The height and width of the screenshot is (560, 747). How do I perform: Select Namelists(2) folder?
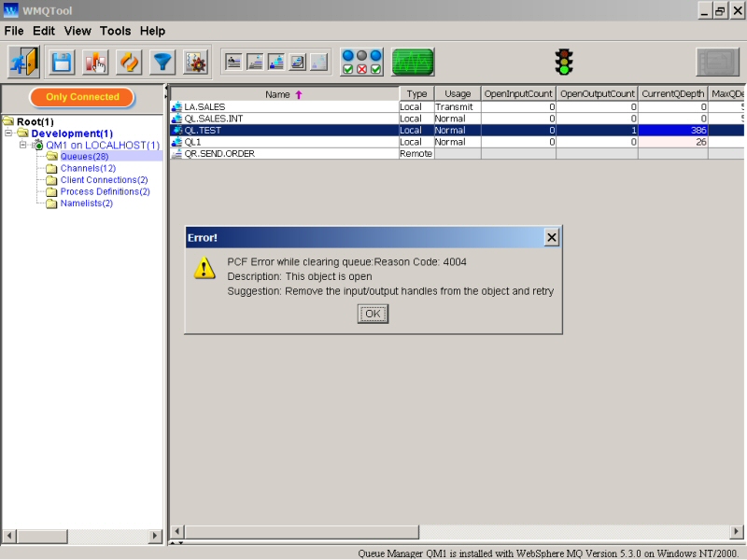(86, 203)
